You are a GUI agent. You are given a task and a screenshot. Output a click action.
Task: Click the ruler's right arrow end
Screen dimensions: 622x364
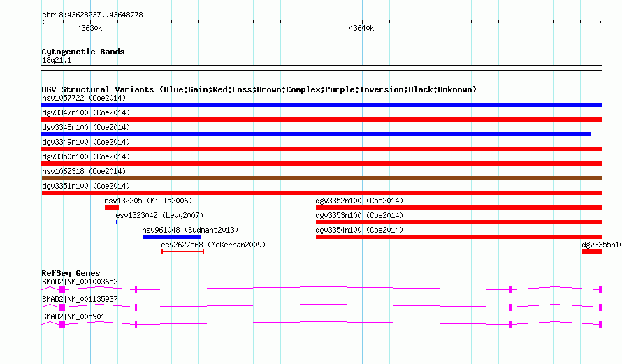(x=600, y=22)
